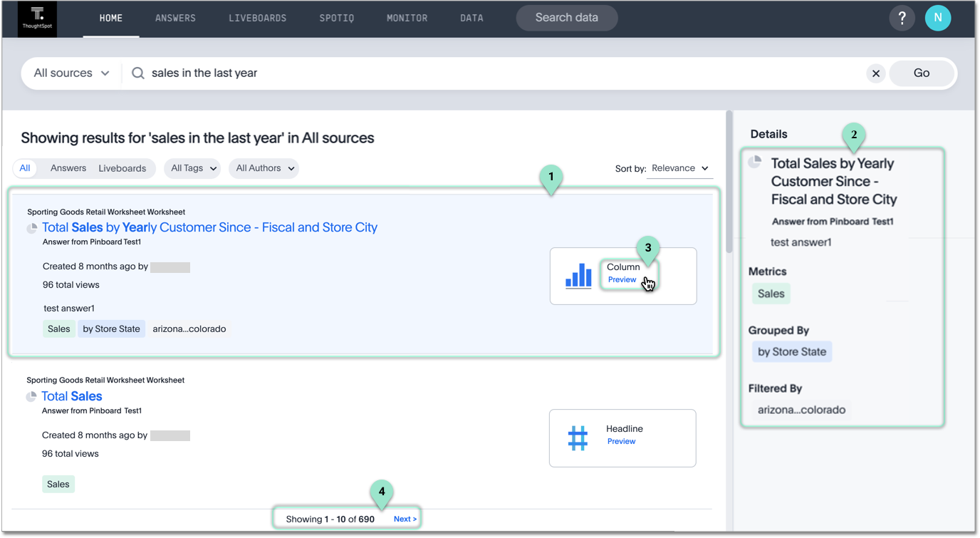Open the Sort by Relevance dropdown
The height and width of the screenshot is (538, 980).
tap(679, 168)
